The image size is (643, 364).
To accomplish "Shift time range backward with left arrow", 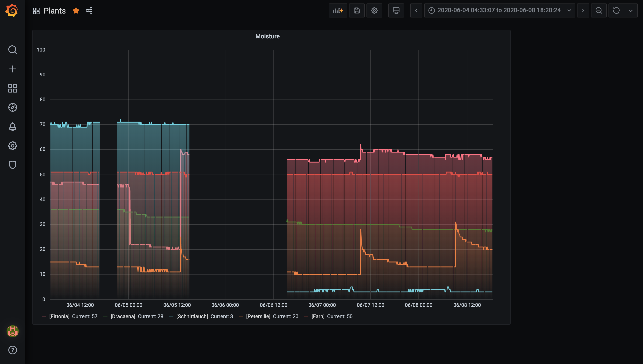I will (x=416, y=10).
